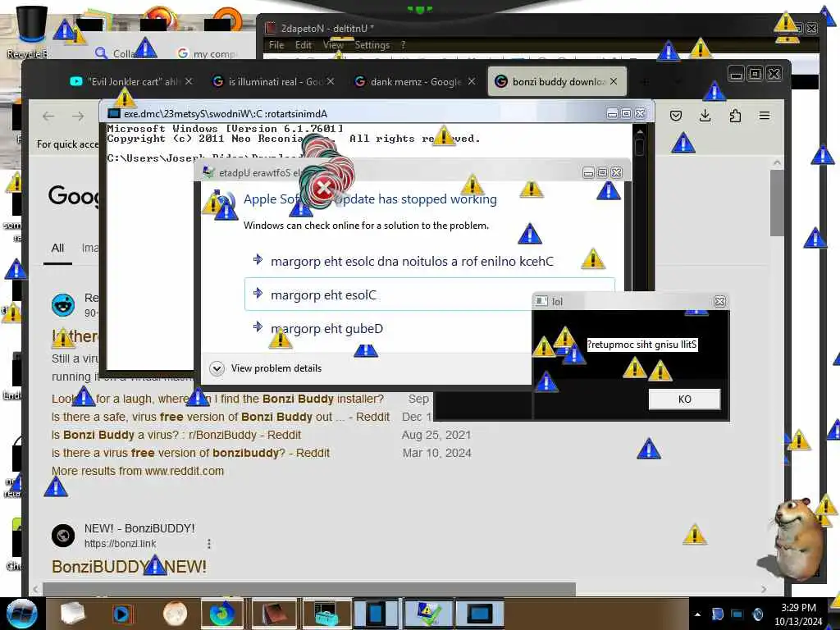Viewport: 840px width, 630px height.
Task: Click the browser forward arrow
Action: tap(78, 116)
